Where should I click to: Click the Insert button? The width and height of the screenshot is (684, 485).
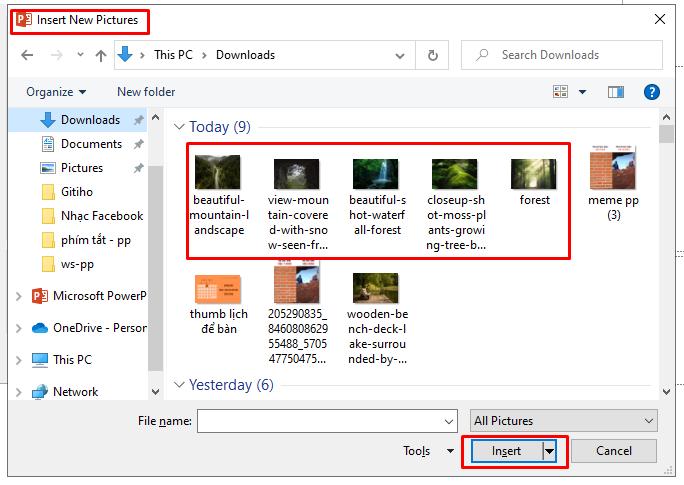506,451
